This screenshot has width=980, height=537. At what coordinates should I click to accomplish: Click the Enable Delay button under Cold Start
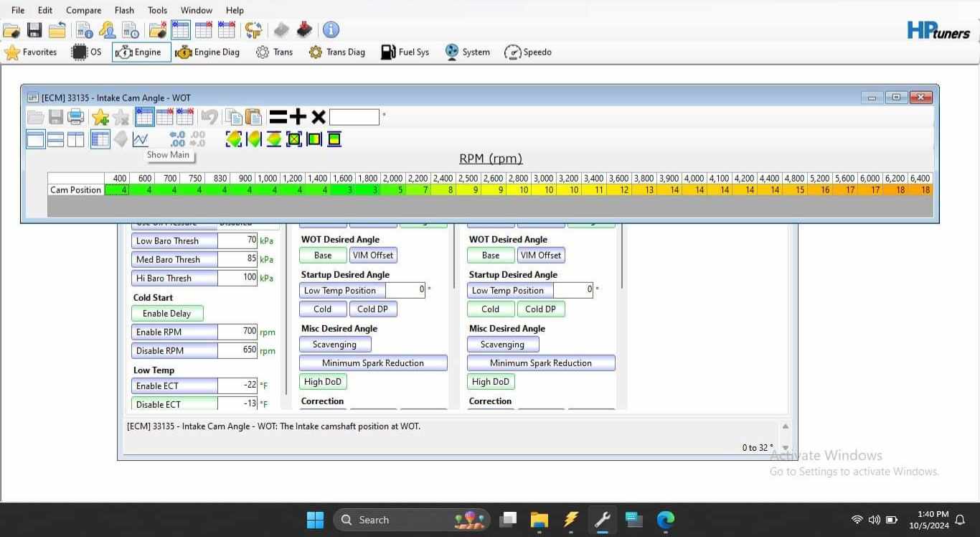(x=167, y=313)
